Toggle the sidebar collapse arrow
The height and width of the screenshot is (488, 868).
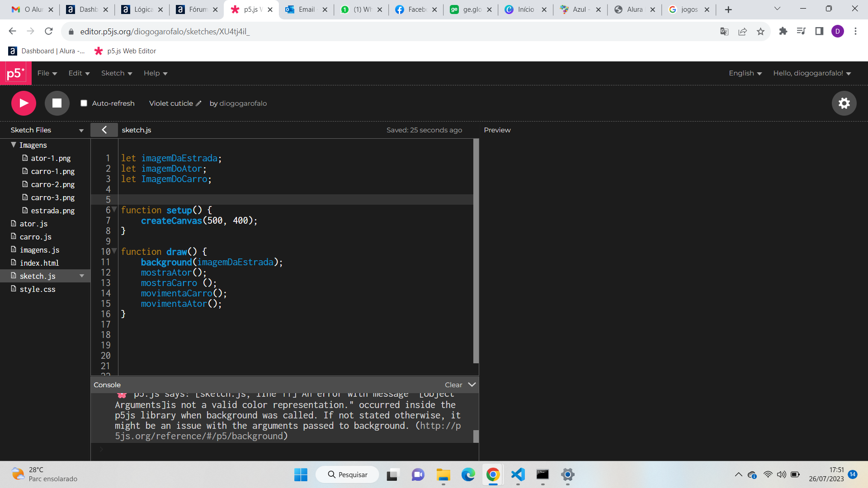coord(104,130)
